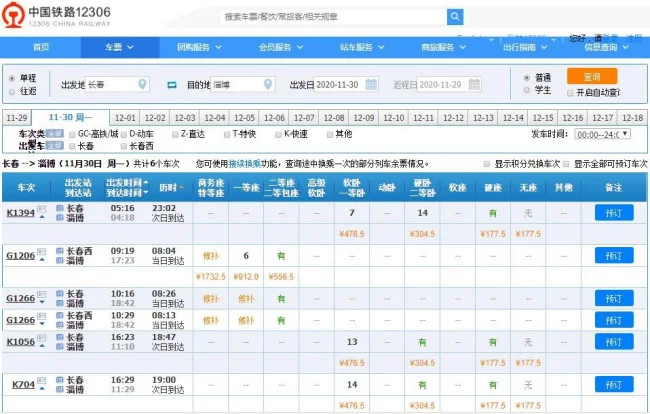Screen dimensions: 650x414
Task: Open the 接续换乘 transfer link
Action: [x=245, y=164]
